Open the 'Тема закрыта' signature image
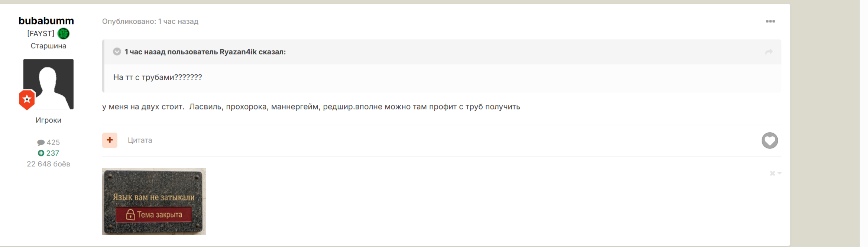The image size is (868, 247). 154,201
